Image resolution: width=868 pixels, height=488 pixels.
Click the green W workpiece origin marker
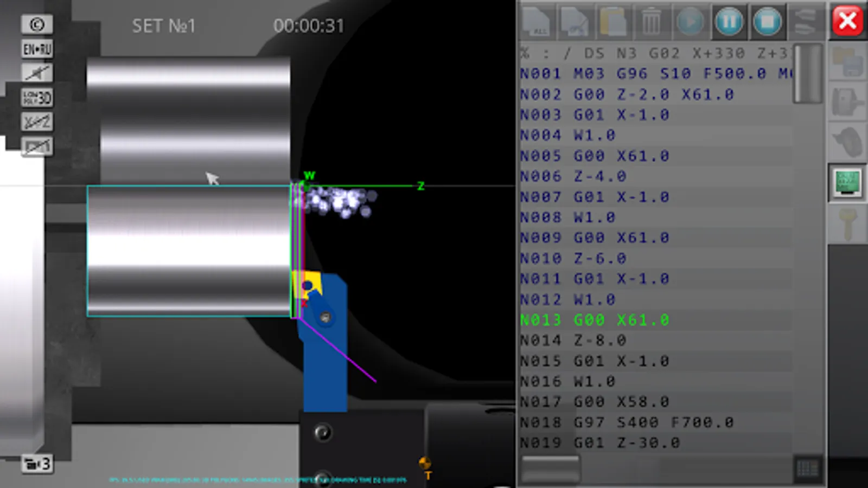[309, 176]
